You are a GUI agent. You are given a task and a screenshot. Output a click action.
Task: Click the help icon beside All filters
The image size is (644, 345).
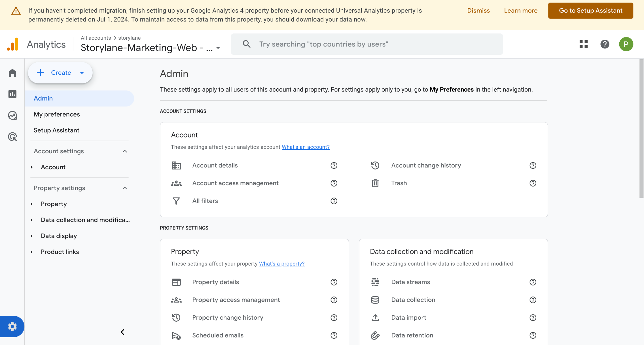pos(334,201)
